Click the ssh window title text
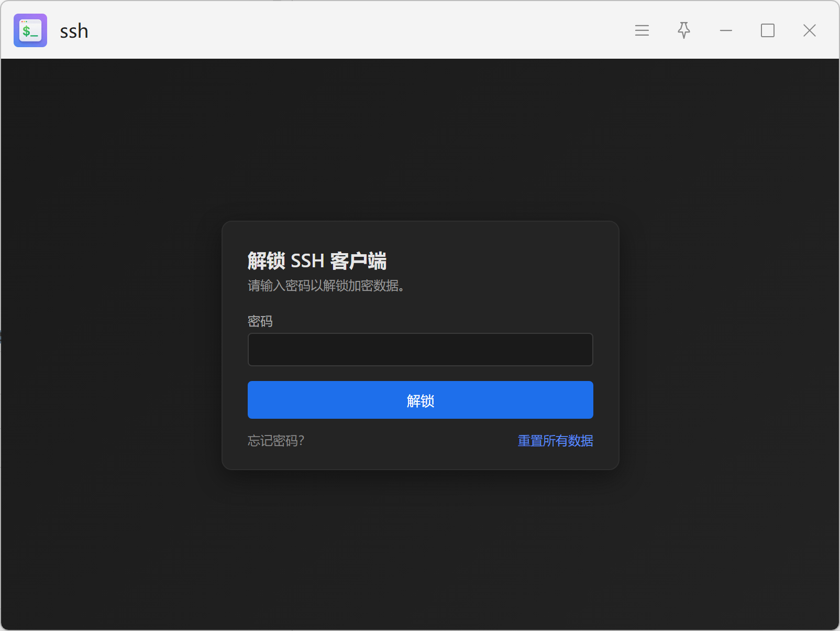840x631 pixels. click(x=74, y=31)
